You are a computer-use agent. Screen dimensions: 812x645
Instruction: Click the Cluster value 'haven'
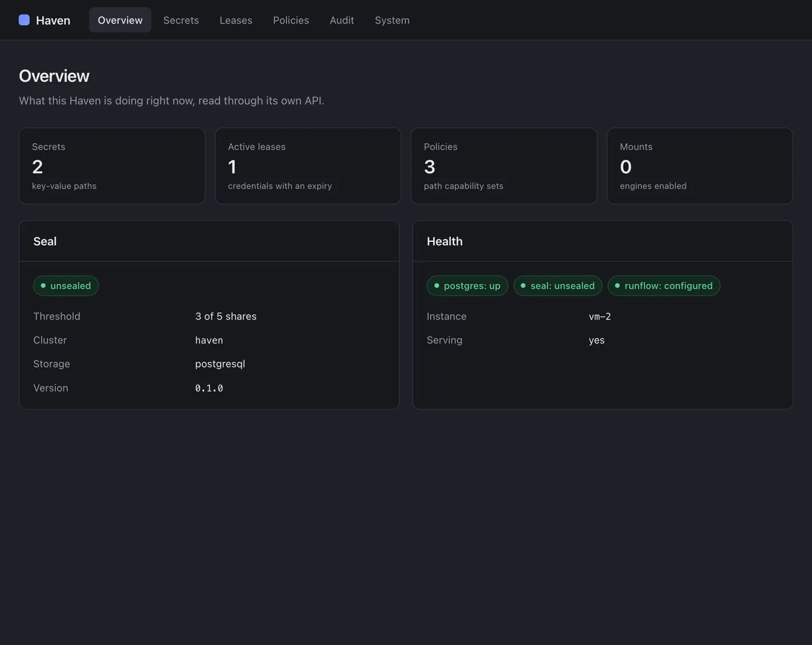point(209,340)
